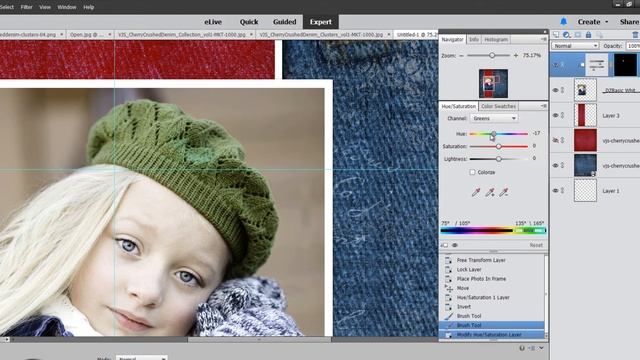Viewport: 640px width, 360px height.
Task: Click the zoom out minus in Navigator
Action: [x=462, y=56]
